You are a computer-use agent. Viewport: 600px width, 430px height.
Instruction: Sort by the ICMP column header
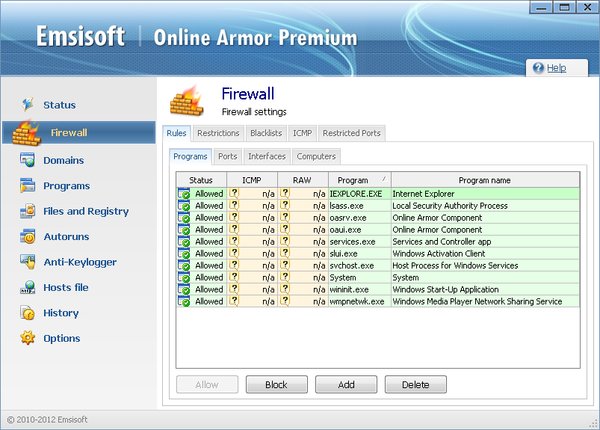252,180
